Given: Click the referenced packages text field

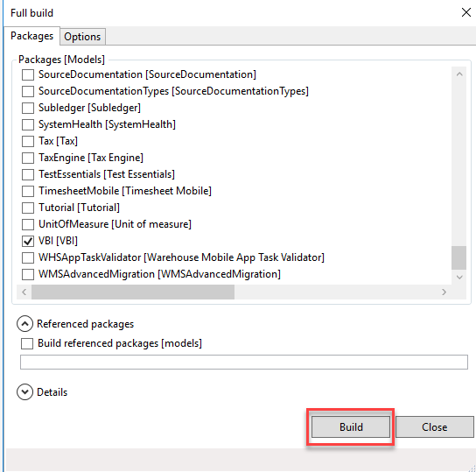Looking at the screenshot, I should pos(244,362).
